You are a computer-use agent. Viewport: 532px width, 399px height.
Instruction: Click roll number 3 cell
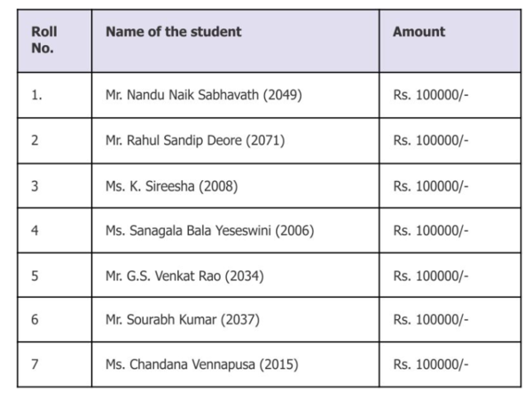click(x=35, y=186)
